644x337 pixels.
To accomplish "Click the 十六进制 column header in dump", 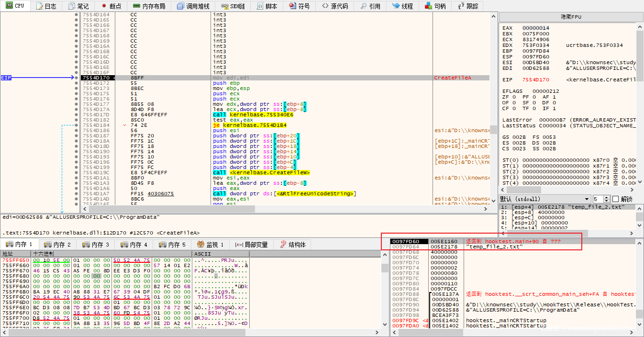I will point(43,254).
